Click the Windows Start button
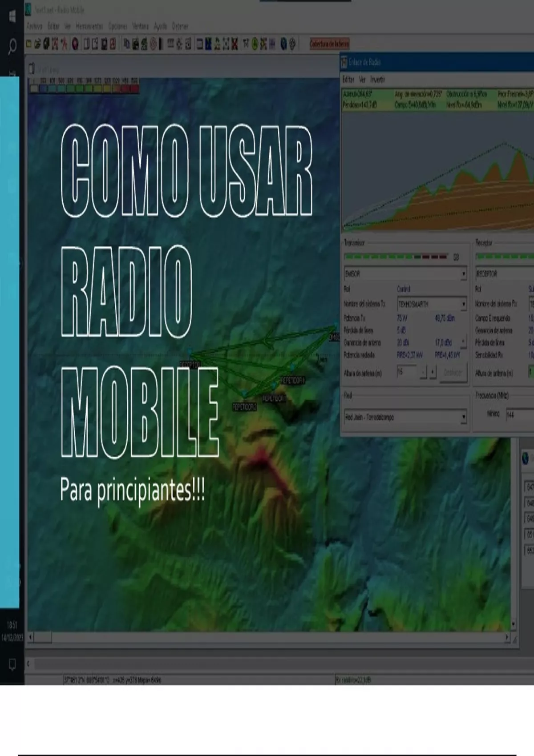Screen dimensions: 534x756 pyautogui.click(x=12, y=16)
